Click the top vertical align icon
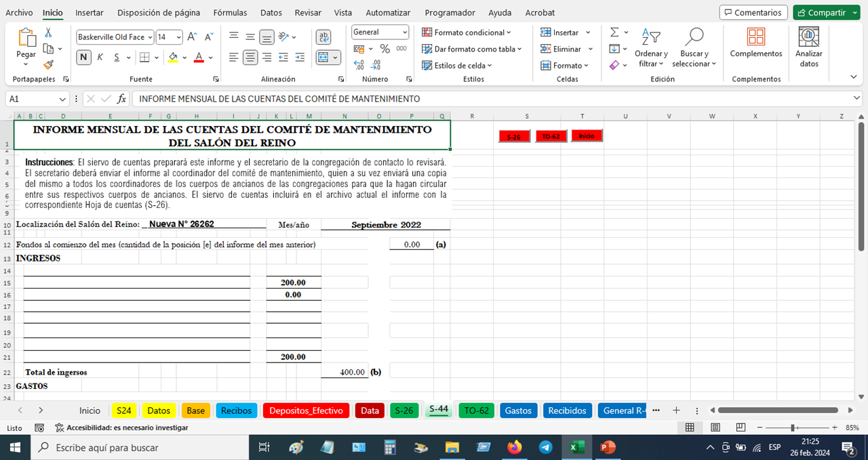Viewport: 868px width, 460px height. point(234,37)
